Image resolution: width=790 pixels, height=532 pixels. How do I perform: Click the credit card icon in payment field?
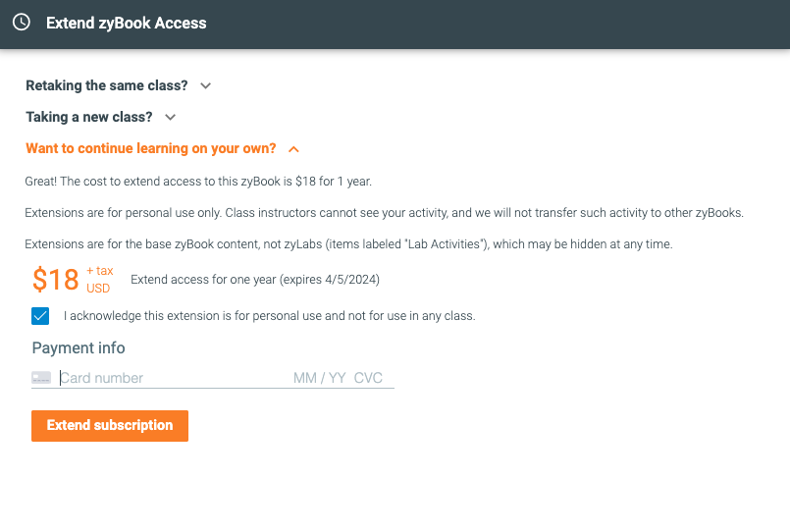41,377
